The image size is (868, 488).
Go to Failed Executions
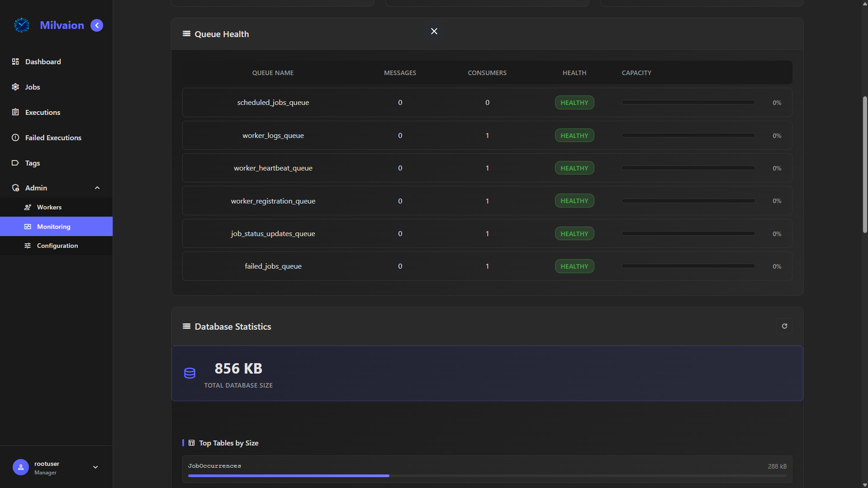click(x=53, y=137)
